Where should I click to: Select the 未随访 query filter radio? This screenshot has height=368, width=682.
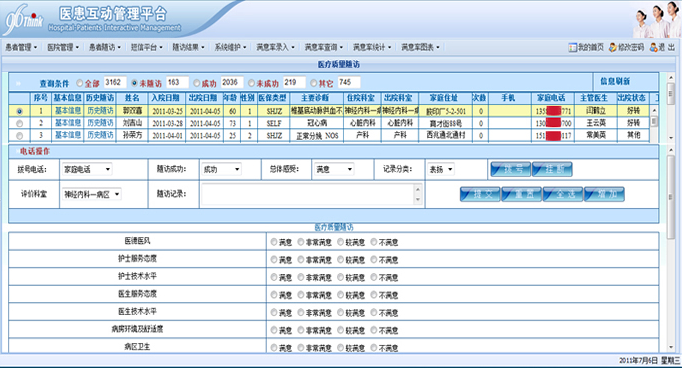pos(134,83)
